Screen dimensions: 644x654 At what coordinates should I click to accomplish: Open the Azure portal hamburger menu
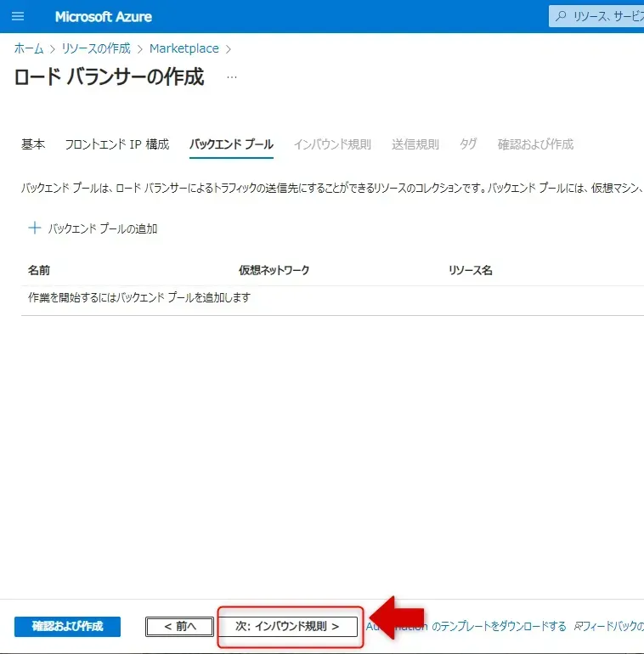(x=18, y=17)
